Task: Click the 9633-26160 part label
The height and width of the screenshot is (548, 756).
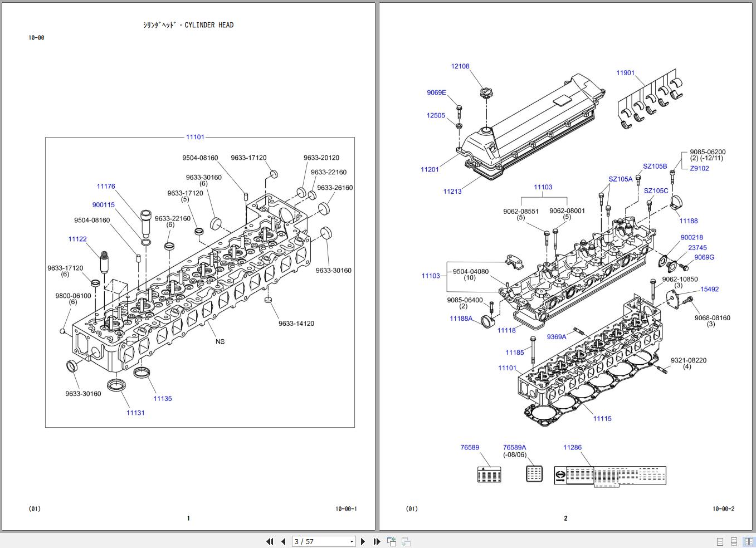Action: pos(335,188)
